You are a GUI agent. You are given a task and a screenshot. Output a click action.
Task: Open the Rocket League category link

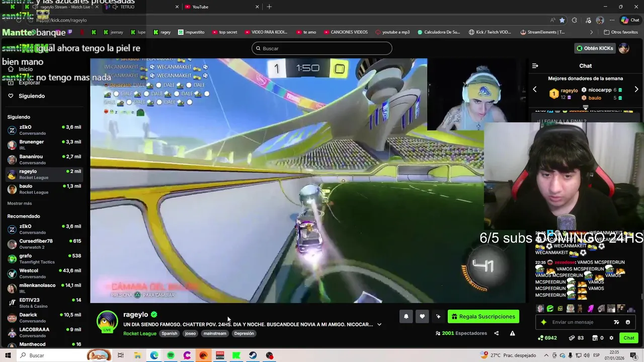140,333
